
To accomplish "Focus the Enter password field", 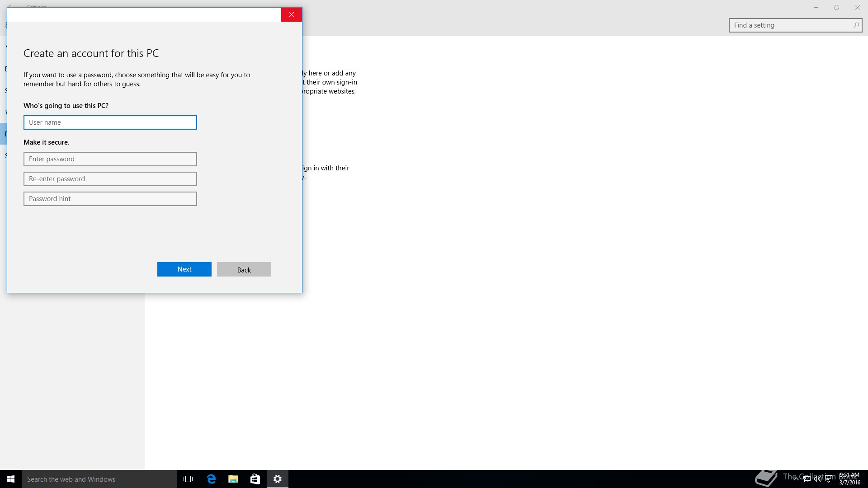I will pyautogui.click(x=110, y=159).
